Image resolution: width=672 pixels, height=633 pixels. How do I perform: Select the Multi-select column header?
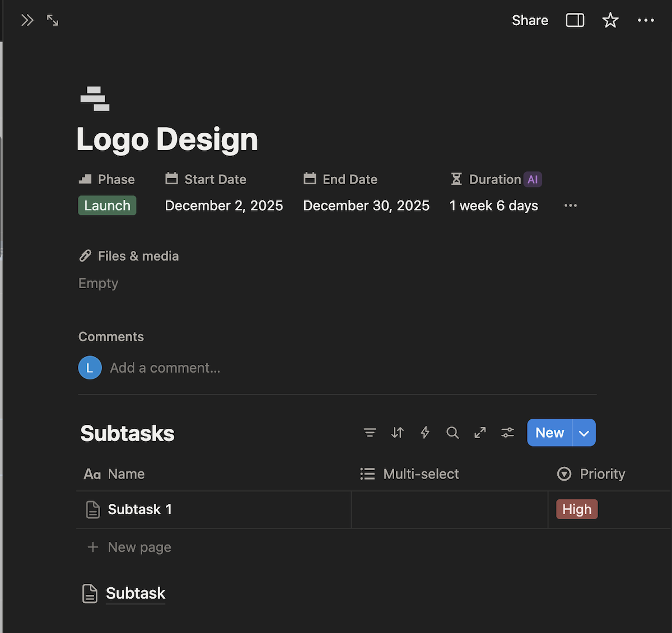(x=421, y=474)
